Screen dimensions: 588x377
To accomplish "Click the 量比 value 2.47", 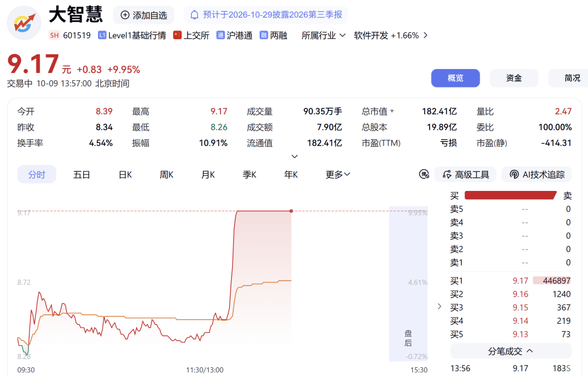I will [x=563, y=112].
